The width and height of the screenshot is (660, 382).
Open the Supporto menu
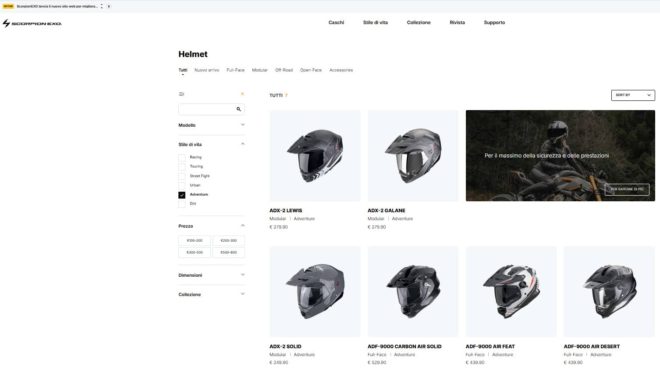coord(494,22)
